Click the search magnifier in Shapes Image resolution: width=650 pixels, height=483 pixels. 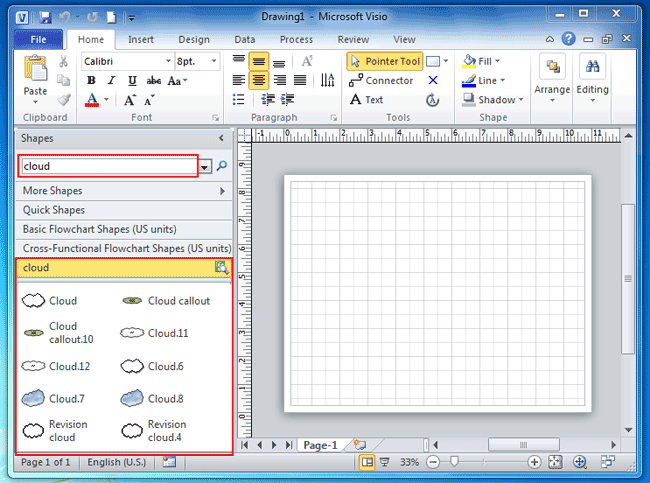(222, 166)
